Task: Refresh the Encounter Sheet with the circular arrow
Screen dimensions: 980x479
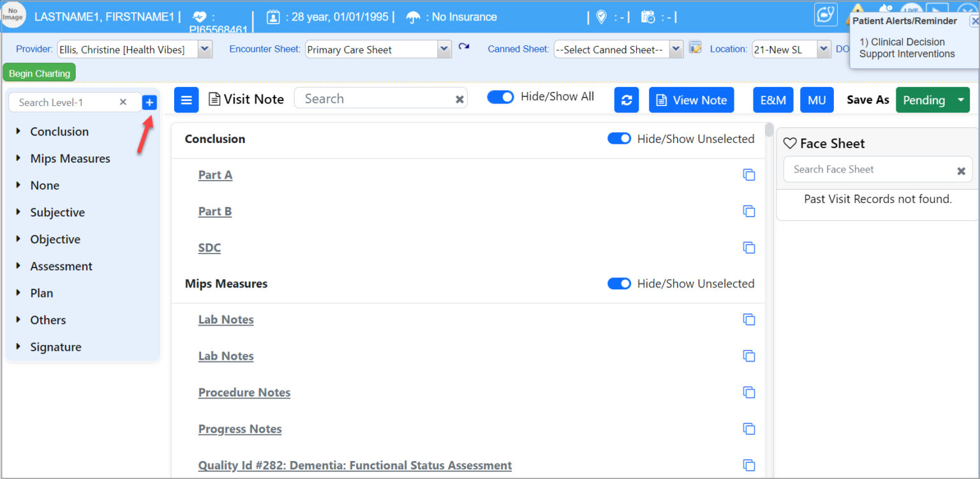Action: pyautogui.click(x=464, y=47)
